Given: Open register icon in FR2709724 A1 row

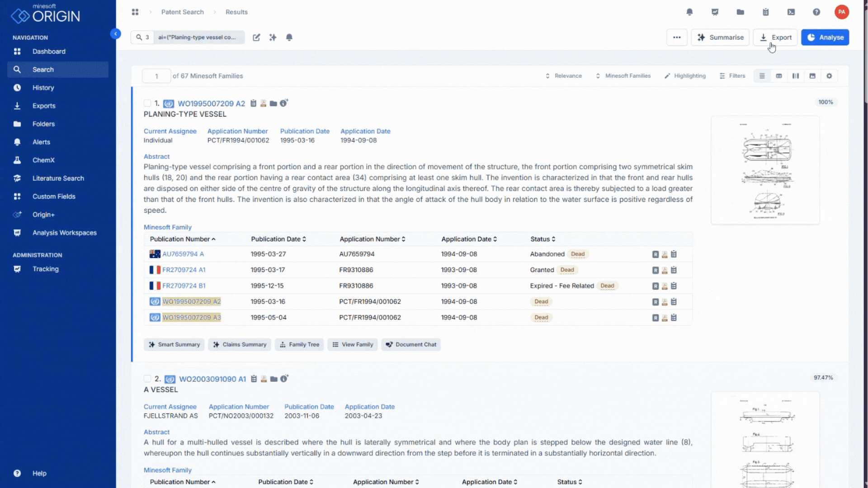Looking at the screenshot, I should coord(655,270).
